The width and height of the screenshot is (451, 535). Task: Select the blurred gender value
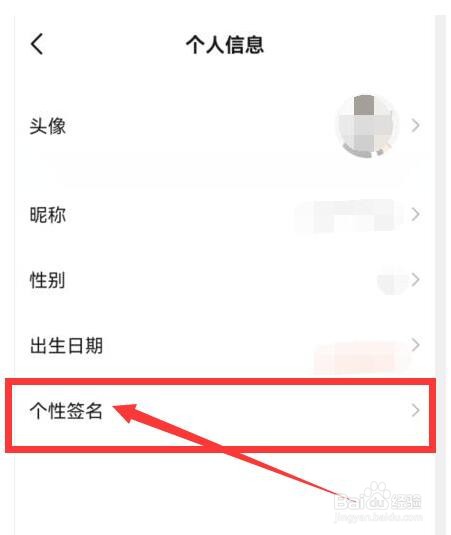392,281
